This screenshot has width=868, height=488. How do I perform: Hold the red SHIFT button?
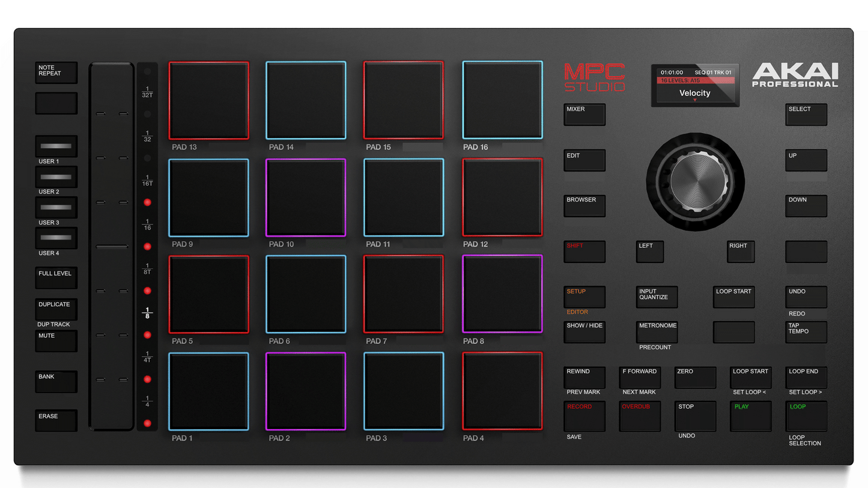click(584, 252)
